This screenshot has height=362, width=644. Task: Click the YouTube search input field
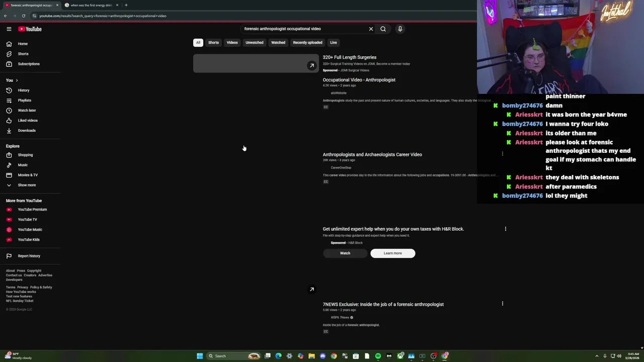[304, 29]
